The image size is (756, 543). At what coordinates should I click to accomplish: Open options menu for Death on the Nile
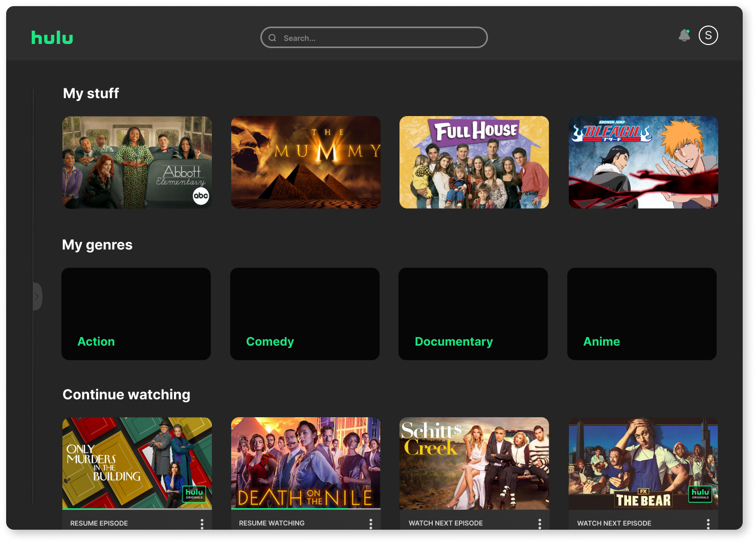click(x=371, y=524)
